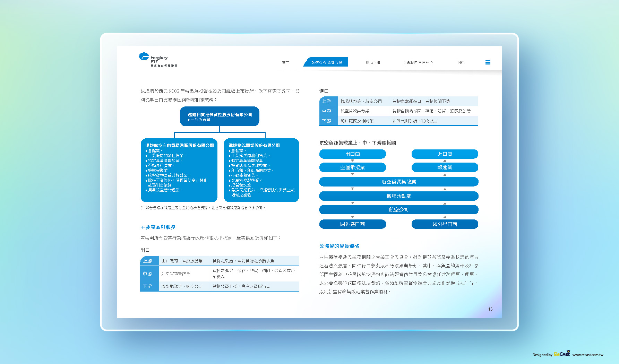Click the ReCast logo in footer credit
The height and width of the screenshot is (364, 619).
pyautogui.click(x=562, y=354)
